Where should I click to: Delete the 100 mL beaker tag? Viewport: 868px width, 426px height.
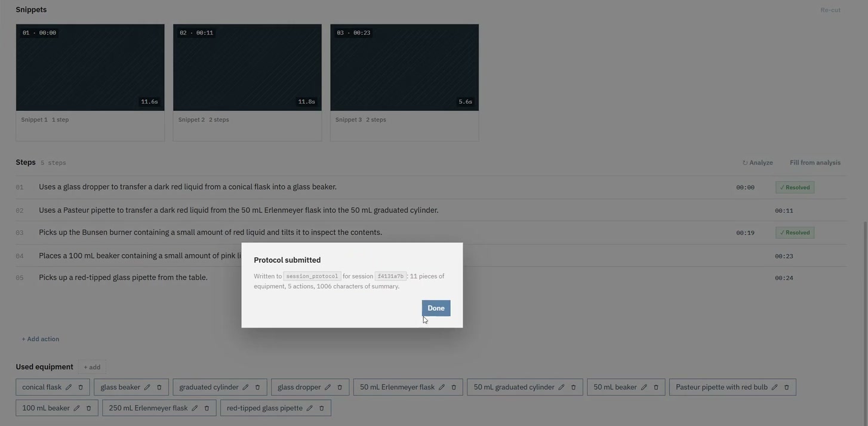click(89, 408)
